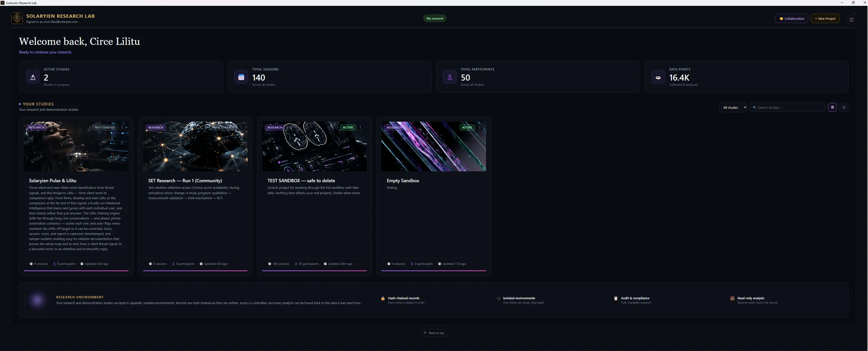Click the Audit & compliance document icon
The width and height of the screenshot is (868, 351).
[616, 299]
